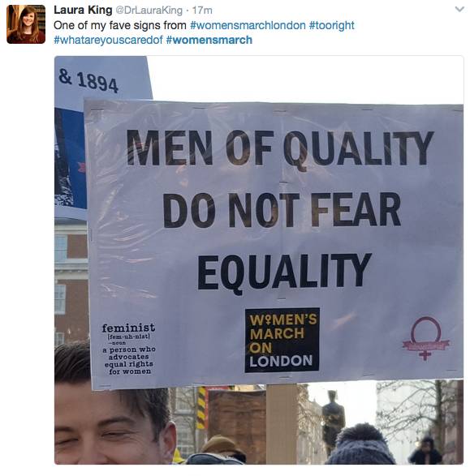Image resolution: width=470 pixels, height=476 pixels.
Task: Visit the @DrLauraKing handle
Action: pos(149,11)
